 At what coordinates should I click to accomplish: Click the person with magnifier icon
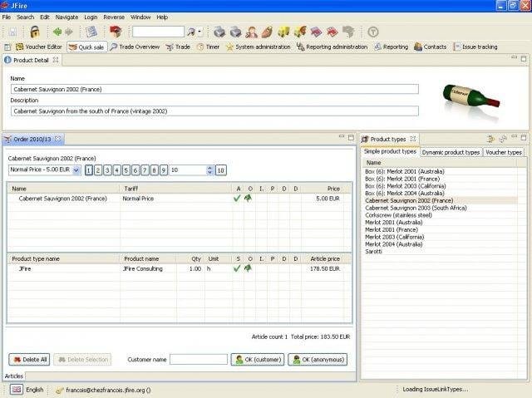(x=251, y=32)
